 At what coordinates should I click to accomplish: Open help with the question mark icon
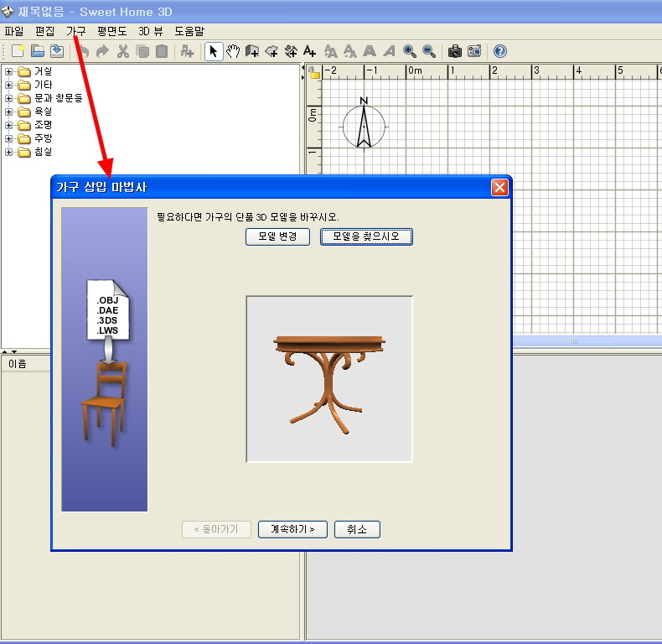pos(500,51)
